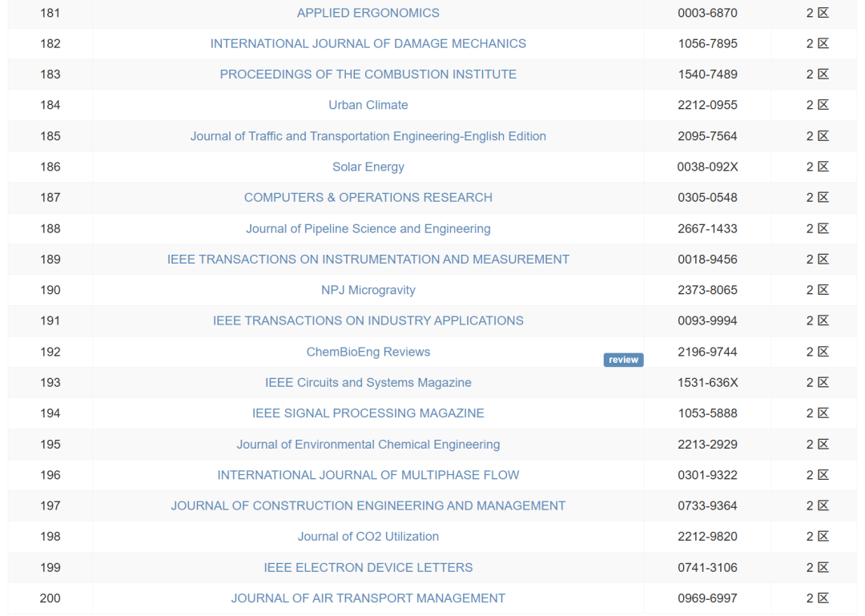Open Journal of Environmental Chemical Engineering link

point(368,445)
